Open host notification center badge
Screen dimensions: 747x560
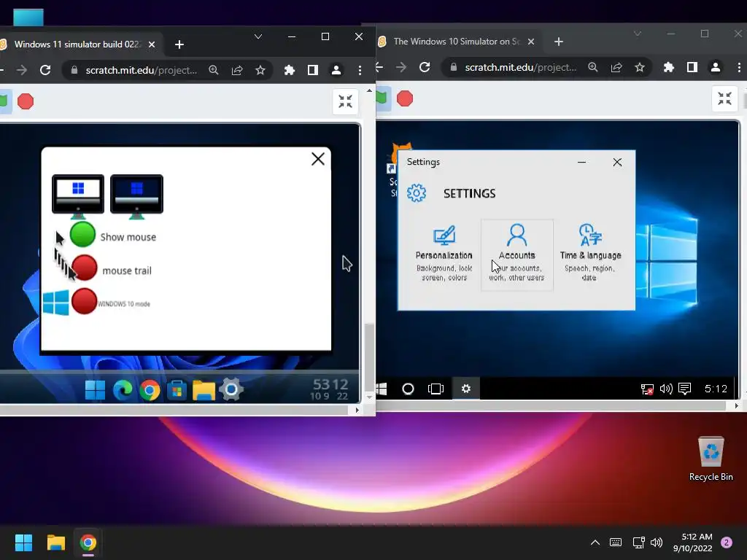click(x=727, y=542)
